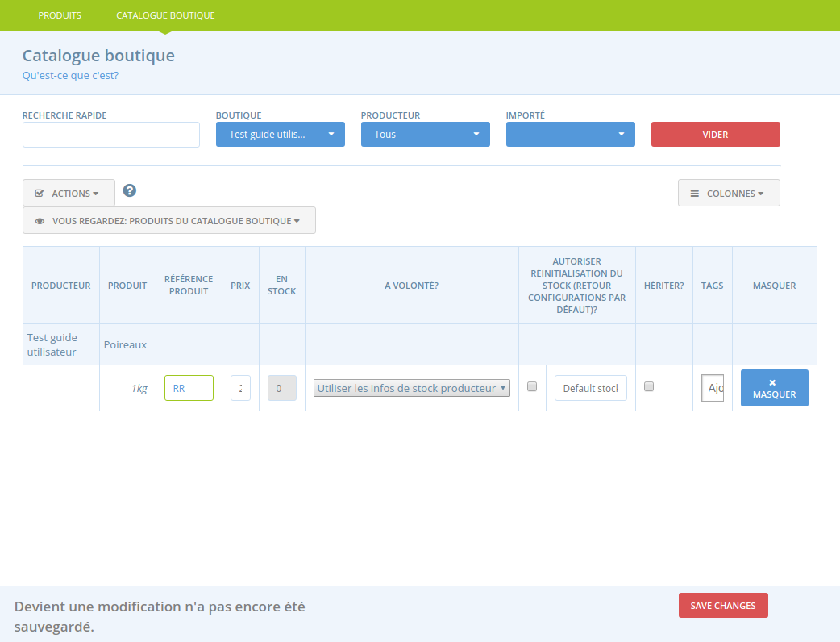Image resolution: width=840 pixels, height=642 pixels.
Task: Click the unsaved modification warning text
Action: tap(160, 616)
